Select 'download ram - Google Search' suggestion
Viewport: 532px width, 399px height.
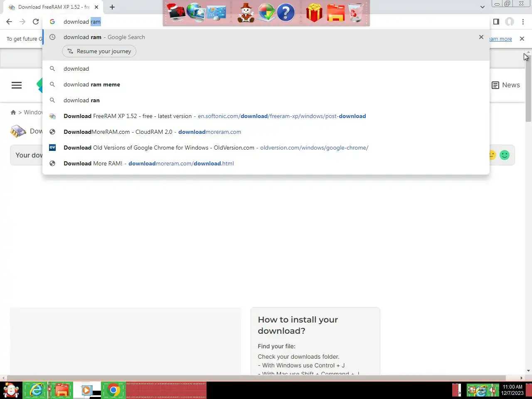[x=266, y=37]
